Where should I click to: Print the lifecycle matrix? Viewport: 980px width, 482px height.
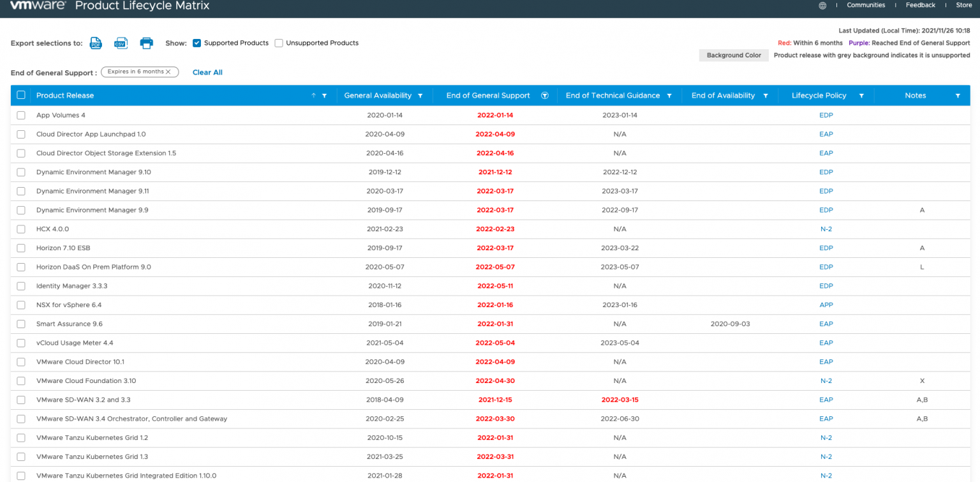(147, 43)
